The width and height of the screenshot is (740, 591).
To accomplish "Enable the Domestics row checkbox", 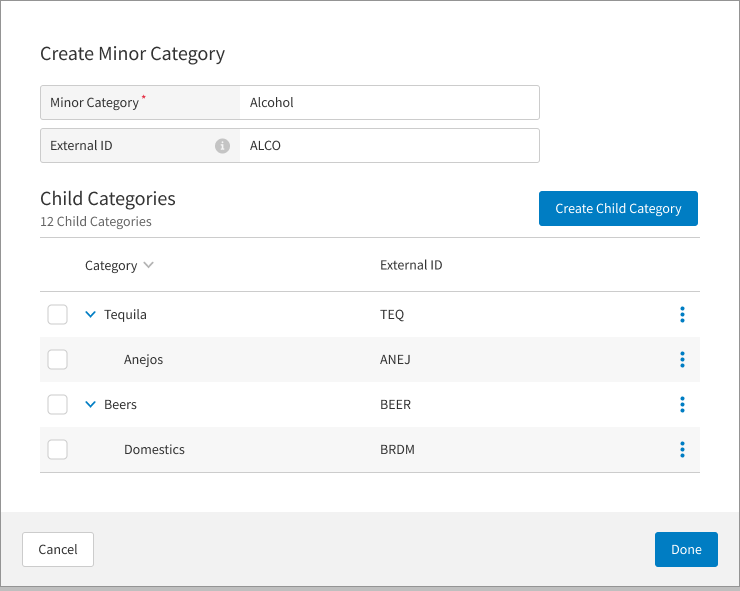I will click(58, 450).
